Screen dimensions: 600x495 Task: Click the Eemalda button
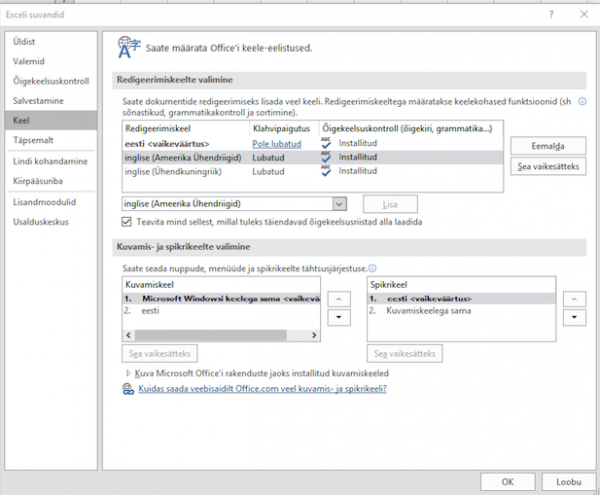[x=548, y=146]
